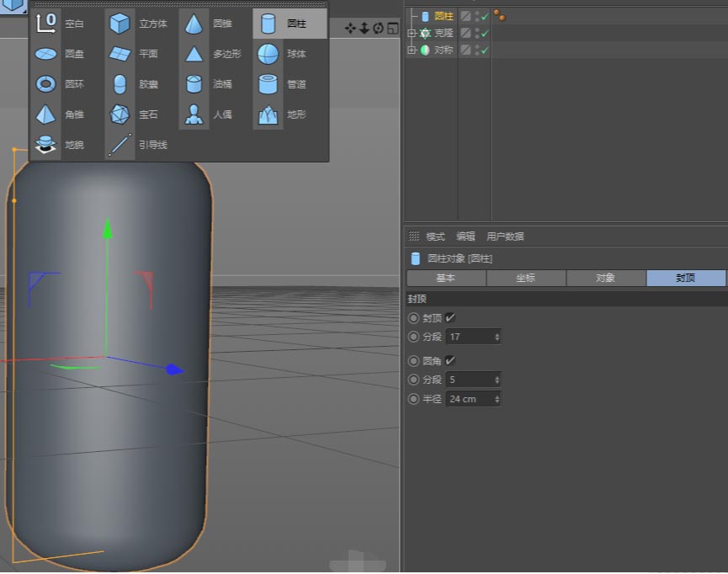728x574 pixels.
Task: Select the 圆环 (Torus) primitive icon
Action: (x=45, y=83)
